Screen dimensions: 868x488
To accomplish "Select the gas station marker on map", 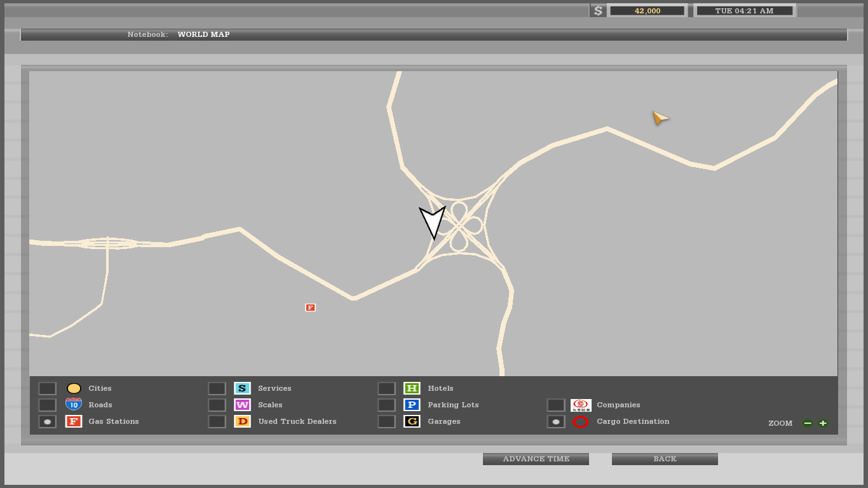I will [x=310, y=308].
